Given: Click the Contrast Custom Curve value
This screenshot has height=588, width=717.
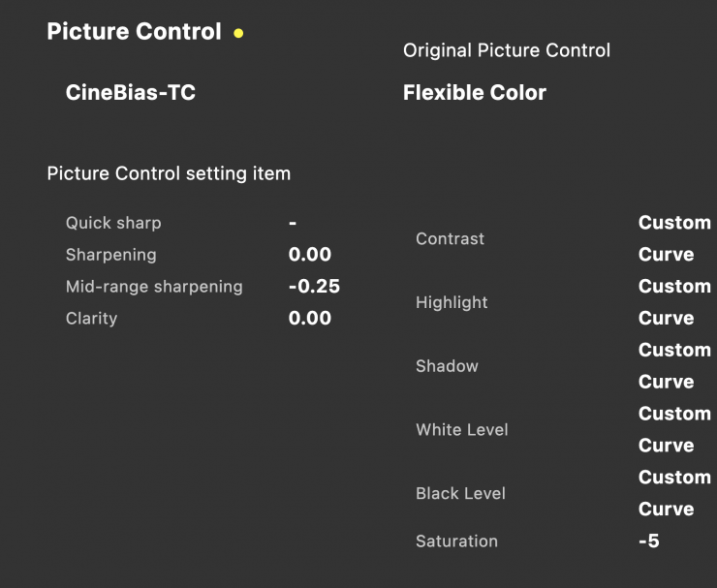Looking at the screenshot, I should [x=673, y=238].
